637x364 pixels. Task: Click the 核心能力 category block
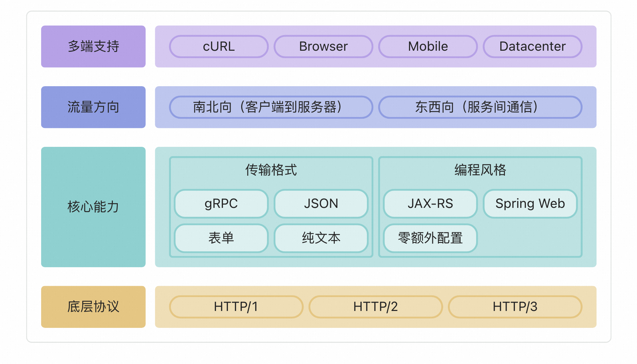93,207
